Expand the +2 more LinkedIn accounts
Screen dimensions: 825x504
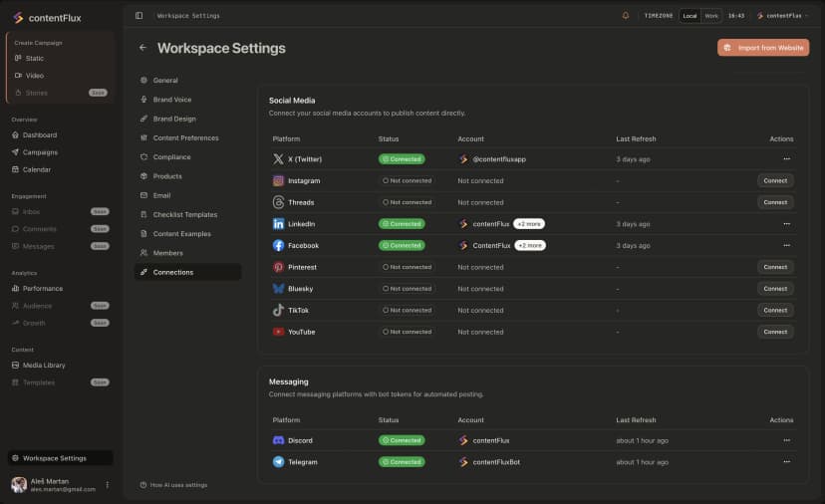click(x=529, y=224)
